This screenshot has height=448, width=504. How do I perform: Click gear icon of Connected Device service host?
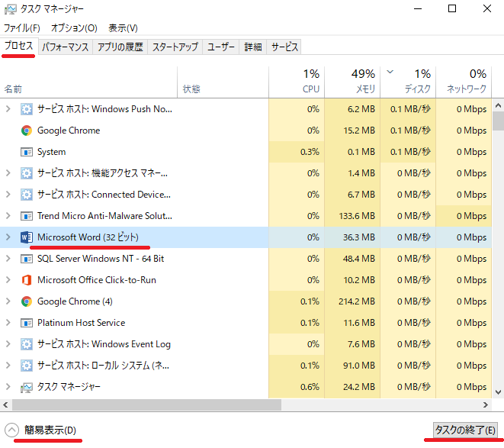pos(27,195)
